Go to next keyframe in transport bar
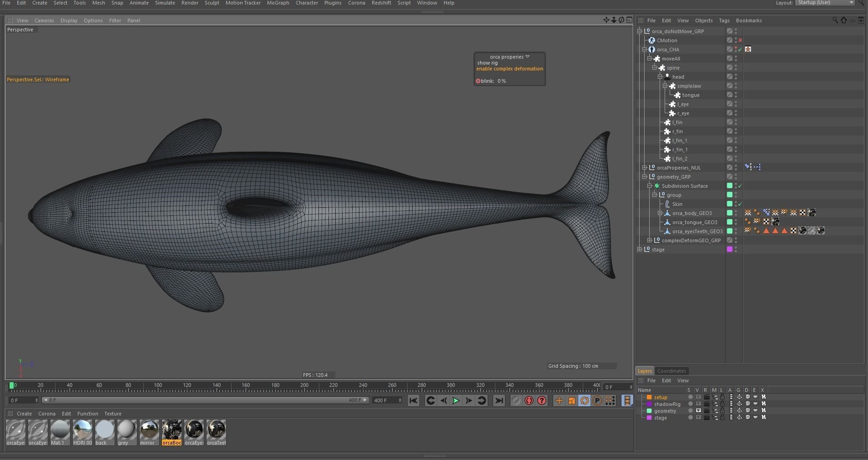The image size is (868, 460). coord(482,400)
